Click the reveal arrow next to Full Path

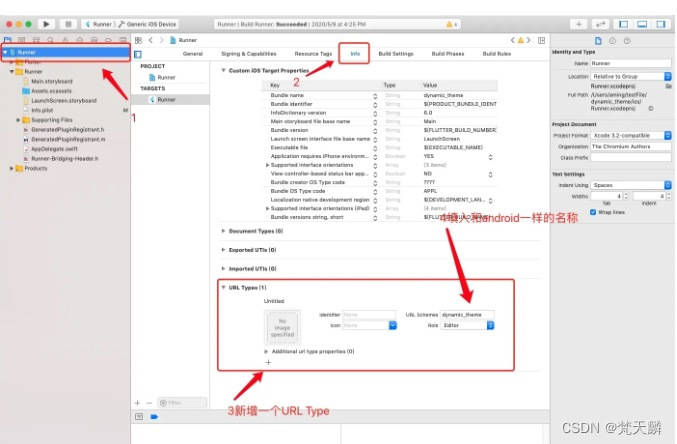click(x=651, y=108)
